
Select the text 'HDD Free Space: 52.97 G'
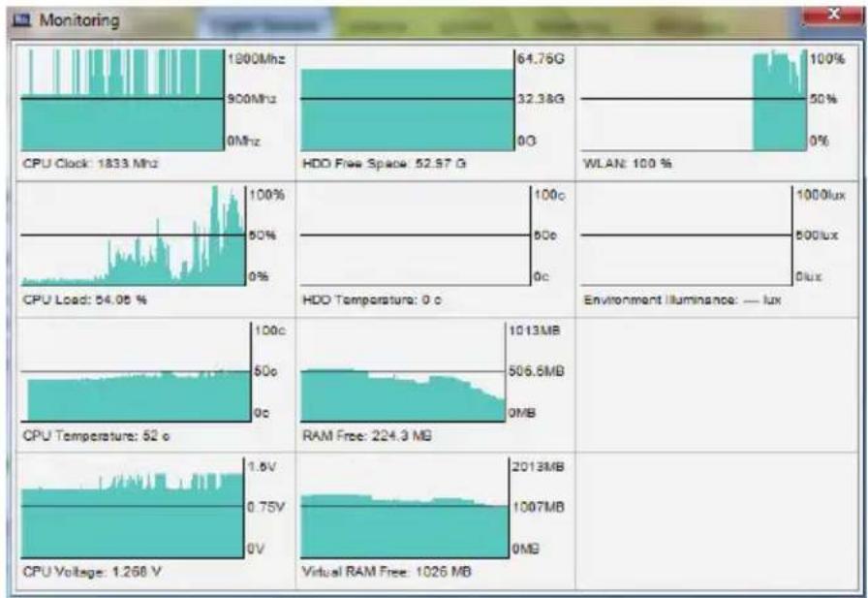tap(385, 164)
